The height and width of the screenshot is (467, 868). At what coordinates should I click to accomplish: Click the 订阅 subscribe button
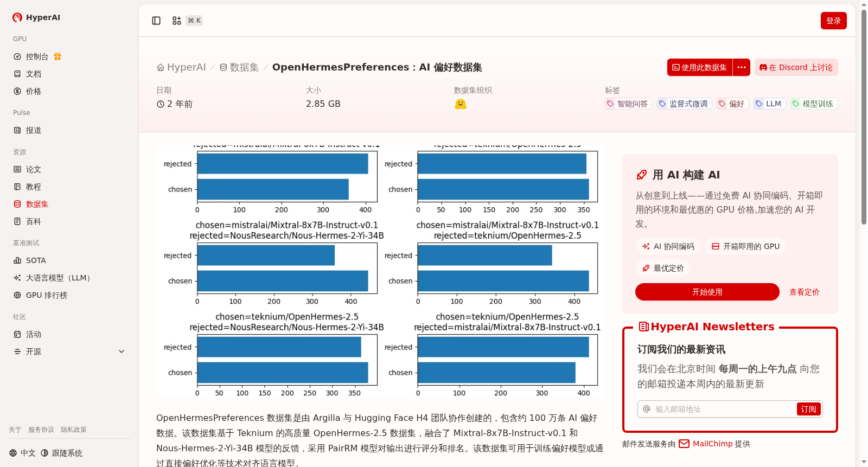point(808,409)
